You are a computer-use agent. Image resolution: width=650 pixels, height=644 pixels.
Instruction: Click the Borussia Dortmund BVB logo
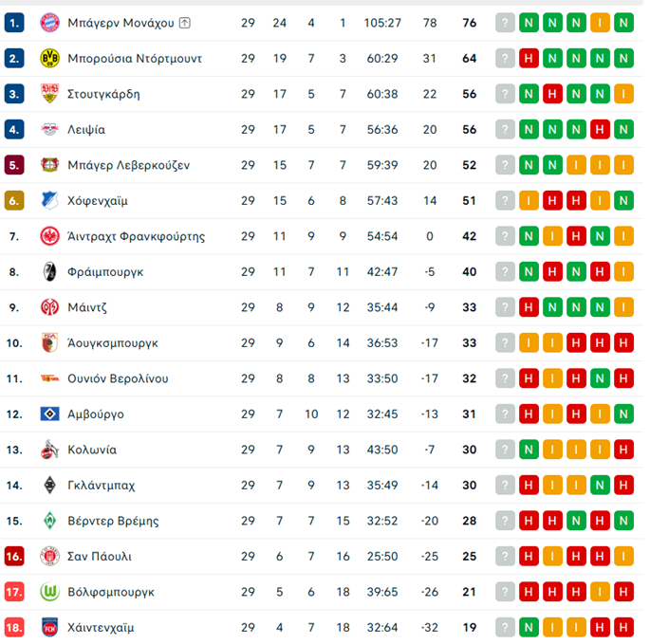[x=49, y=59]
